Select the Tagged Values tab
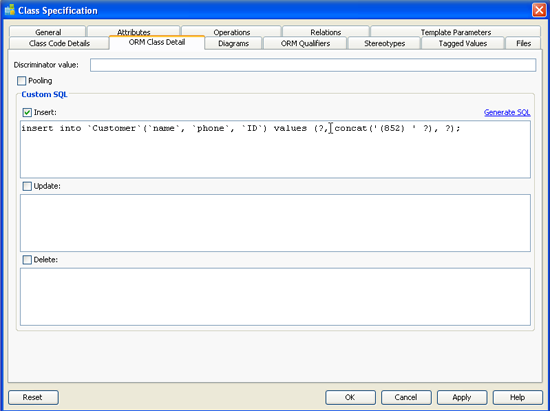The width and height of the screenshot is (550, 411). coord(463,43)
